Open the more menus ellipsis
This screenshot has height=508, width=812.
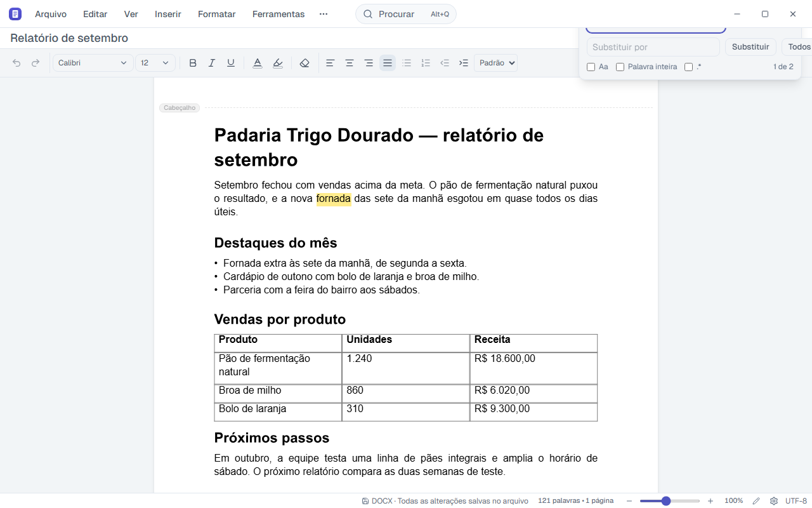tap(324, 14)
